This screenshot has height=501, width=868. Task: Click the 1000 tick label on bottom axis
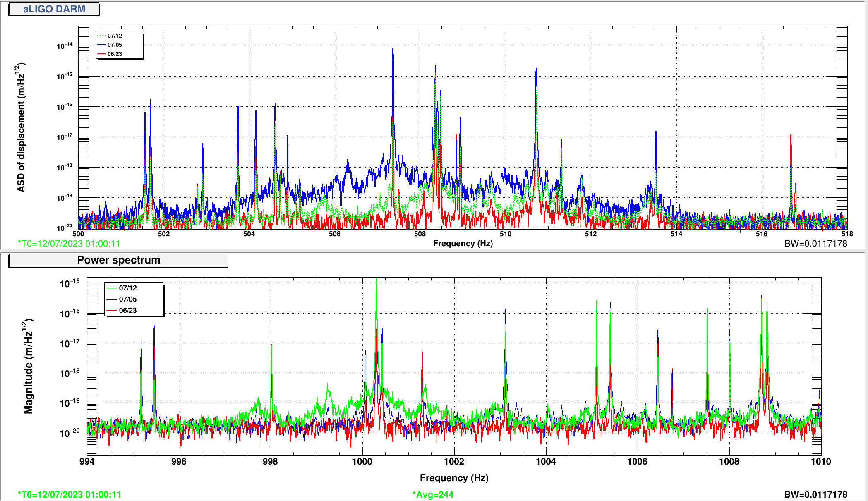(x=362, y=462)
